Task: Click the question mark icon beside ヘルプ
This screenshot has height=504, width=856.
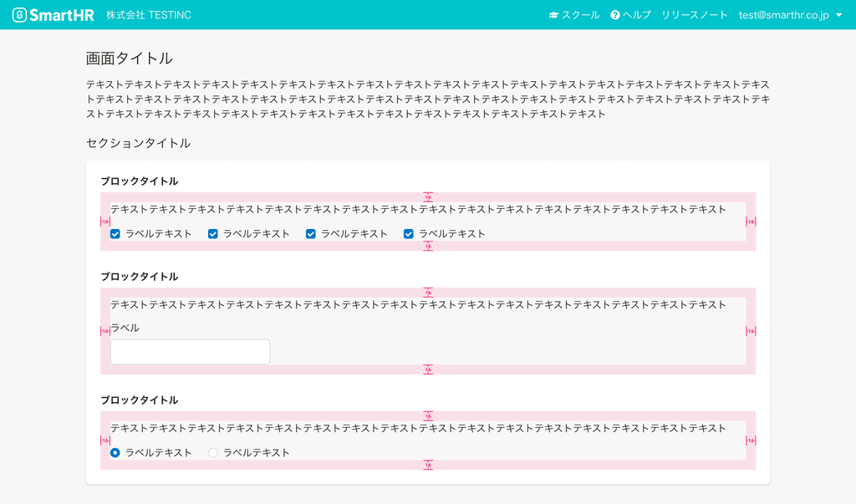Action: 614,14
